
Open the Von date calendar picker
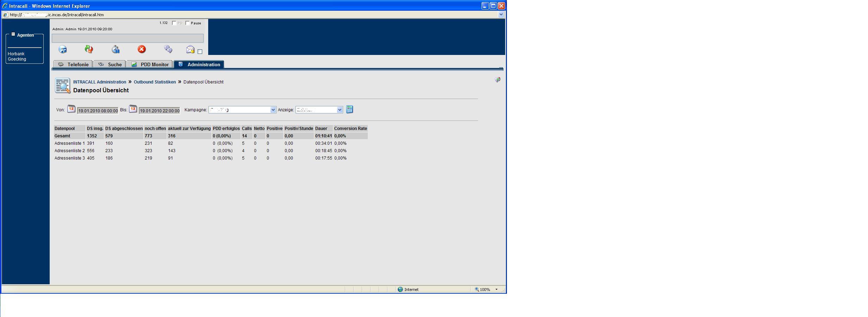71,109
